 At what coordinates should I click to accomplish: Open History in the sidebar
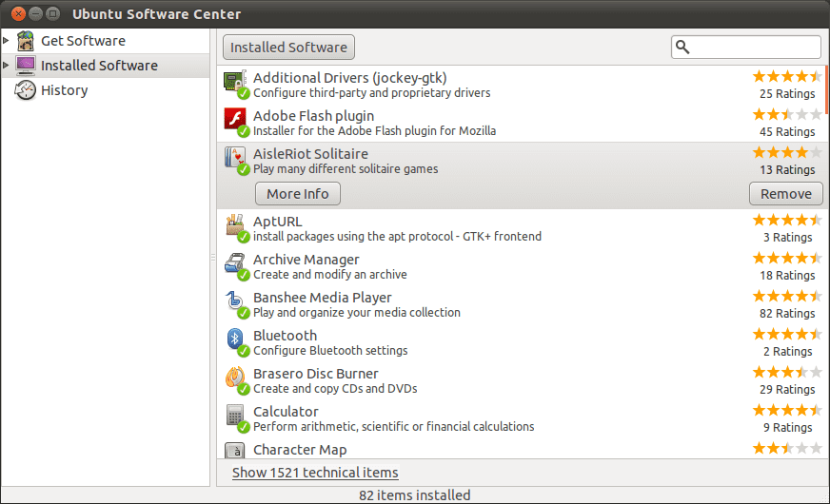(106, 90)
